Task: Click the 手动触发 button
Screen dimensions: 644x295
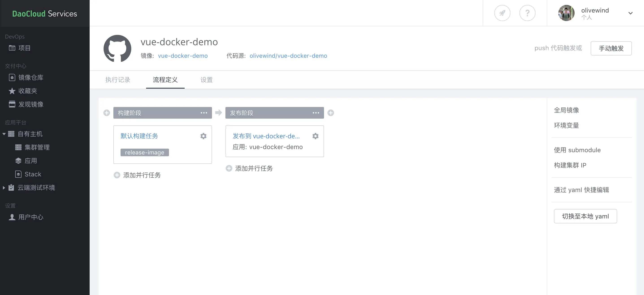Action: 611,48
